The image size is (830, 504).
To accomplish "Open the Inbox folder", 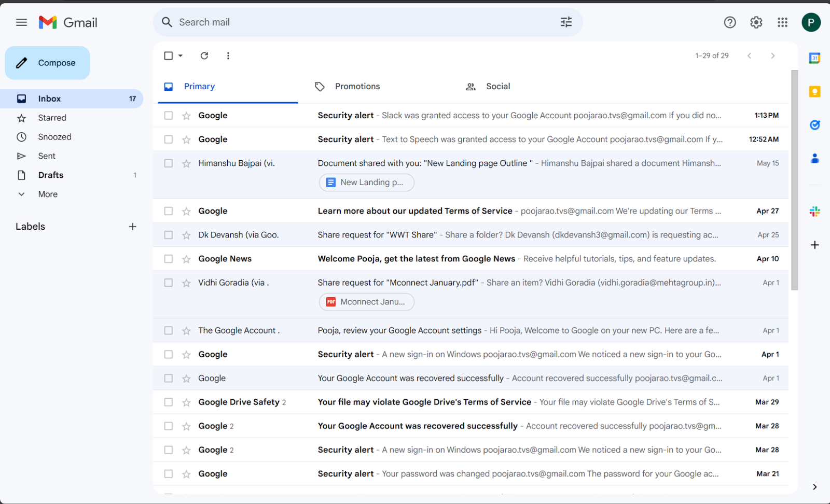I will (x=72, y=99).
